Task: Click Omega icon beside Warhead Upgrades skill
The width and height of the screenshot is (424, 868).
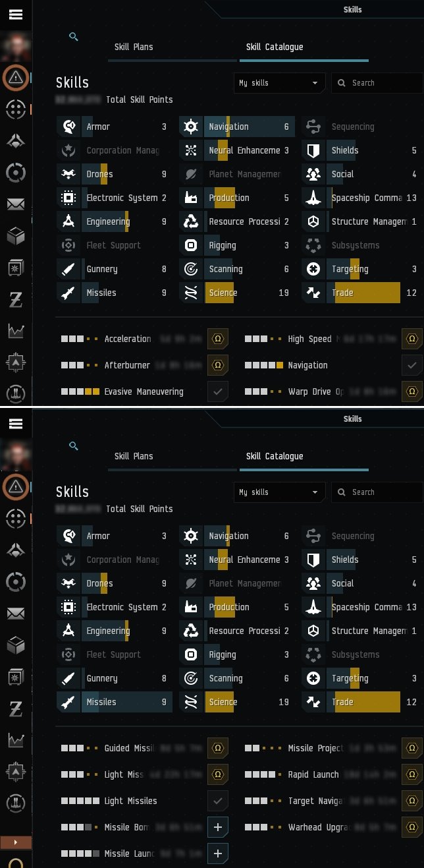Action: pyautogui.click(x=411, y=827)
